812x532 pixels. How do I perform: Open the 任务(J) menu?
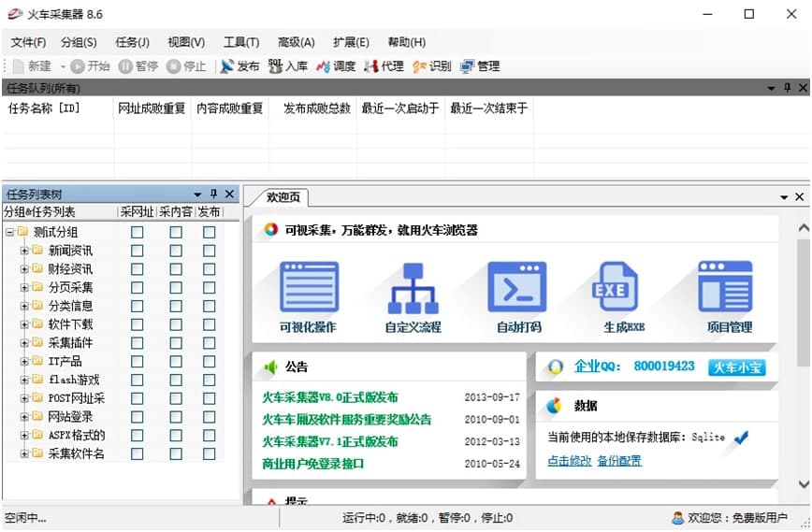[x=133, y=42]
